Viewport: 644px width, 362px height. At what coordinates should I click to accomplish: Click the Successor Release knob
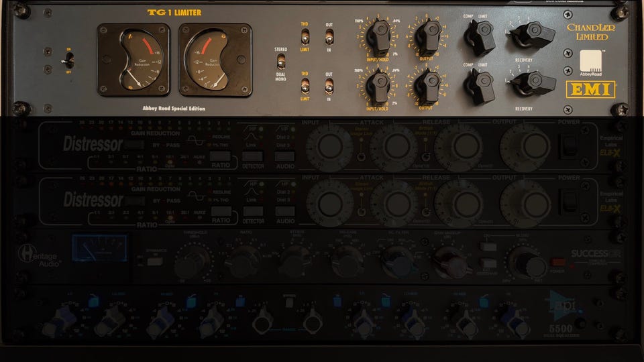tap(347, 261)
